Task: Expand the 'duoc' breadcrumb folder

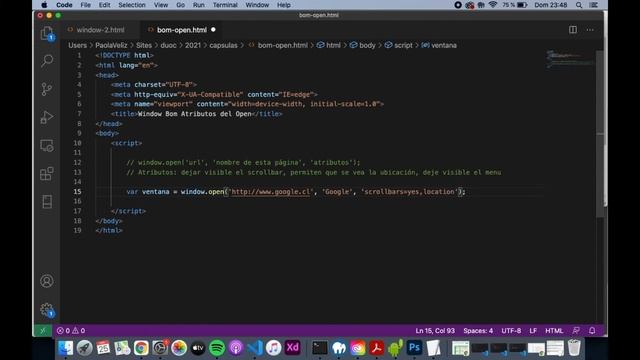Action: click(x=168, y=45)
